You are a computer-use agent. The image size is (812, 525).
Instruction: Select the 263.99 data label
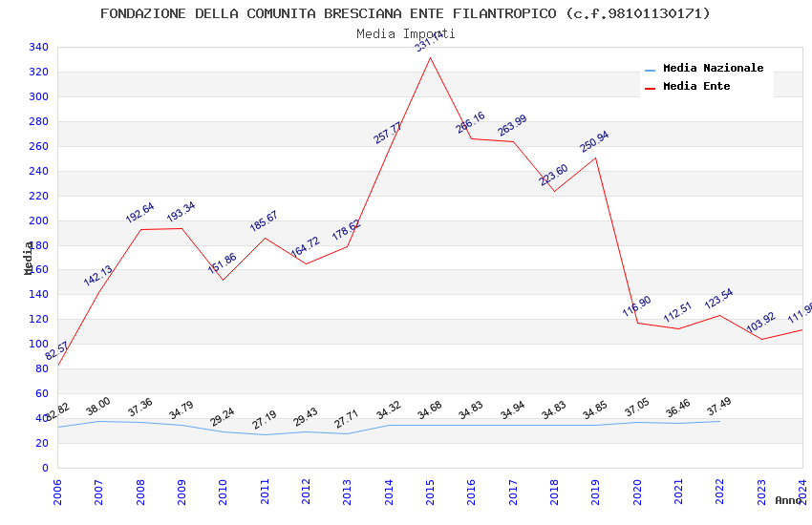tap(512, 125)
